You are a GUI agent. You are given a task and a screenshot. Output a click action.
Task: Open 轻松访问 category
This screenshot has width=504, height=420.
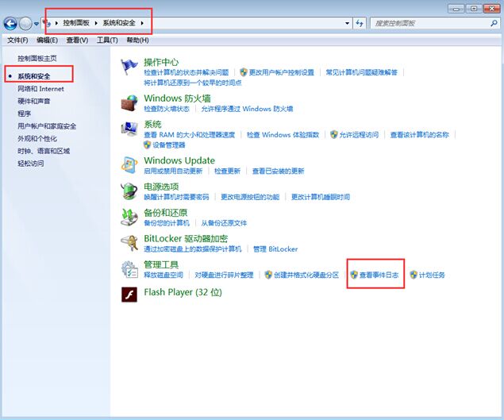[30, 164]
